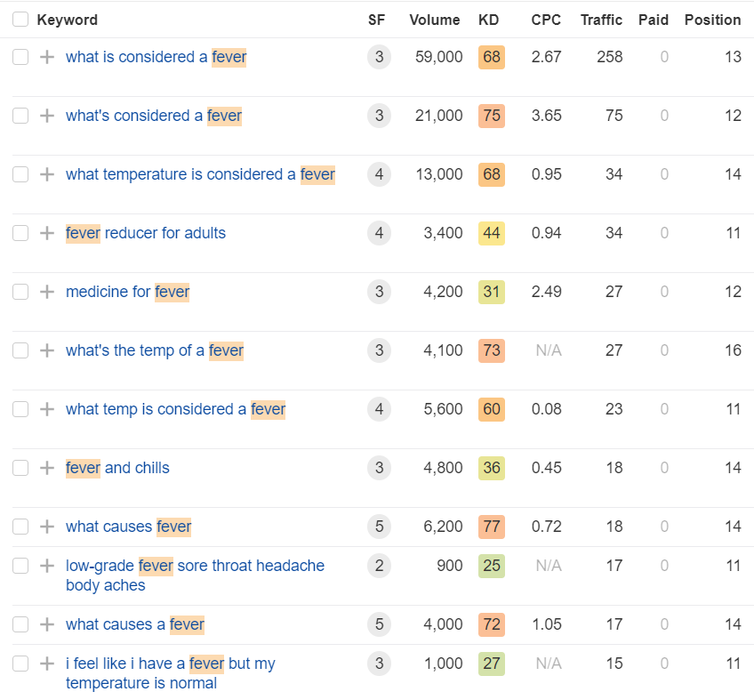Viewport: 754px width, 700px height.
Task: Click plus icon next to 'fever reducer for adults'
Action: click(x=47, y=233)
